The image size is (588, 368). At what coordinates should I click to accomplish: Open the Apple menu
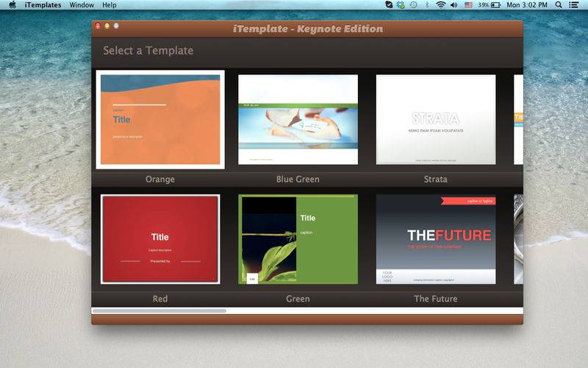pyautogui.click(x=12, y=5)
